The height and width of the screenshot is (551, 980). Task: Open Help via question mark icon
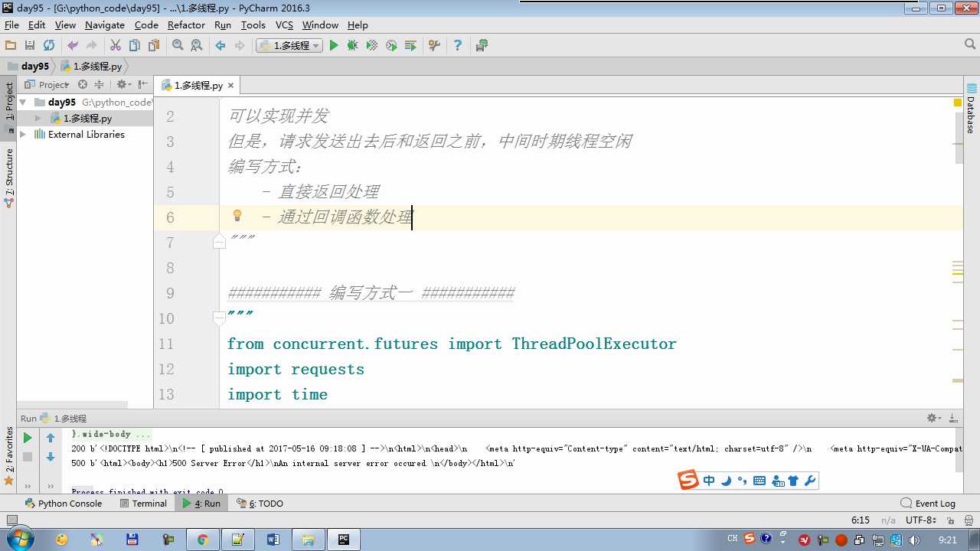click(x=458, y=46)
